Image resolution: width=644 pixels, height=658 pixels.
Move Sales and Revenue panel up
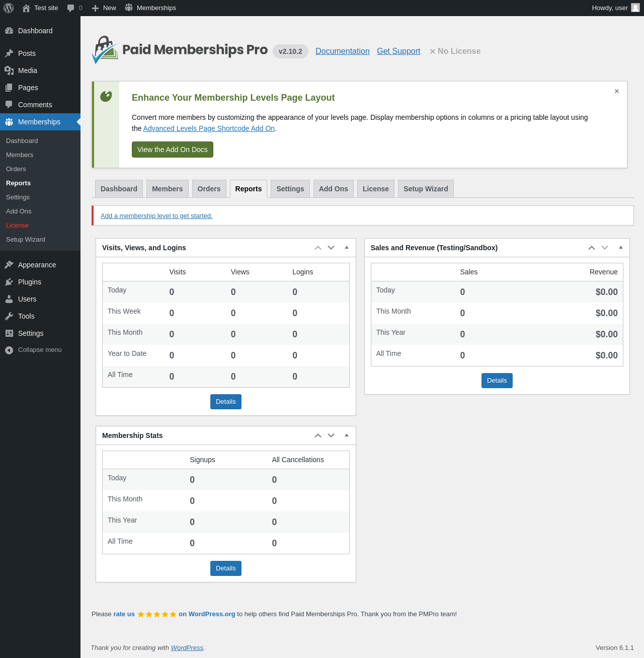click(x=592, y=248)
